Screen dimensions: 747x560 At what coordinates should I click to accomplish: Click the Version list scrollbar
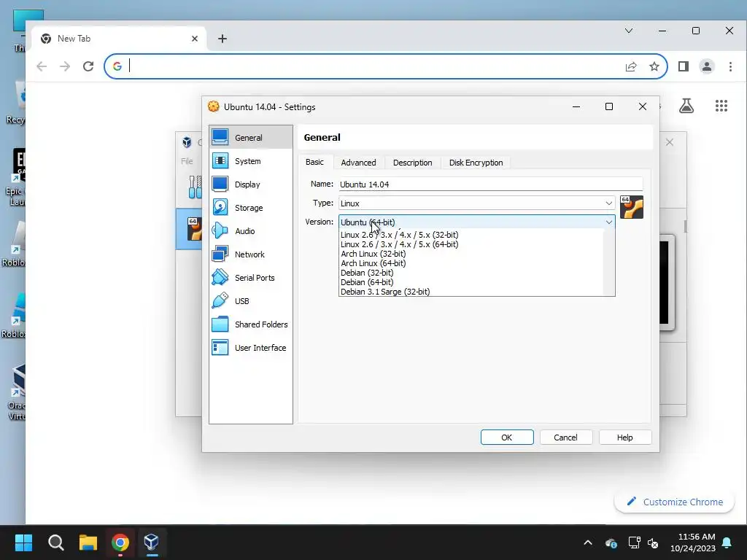[x=609, y=262]
